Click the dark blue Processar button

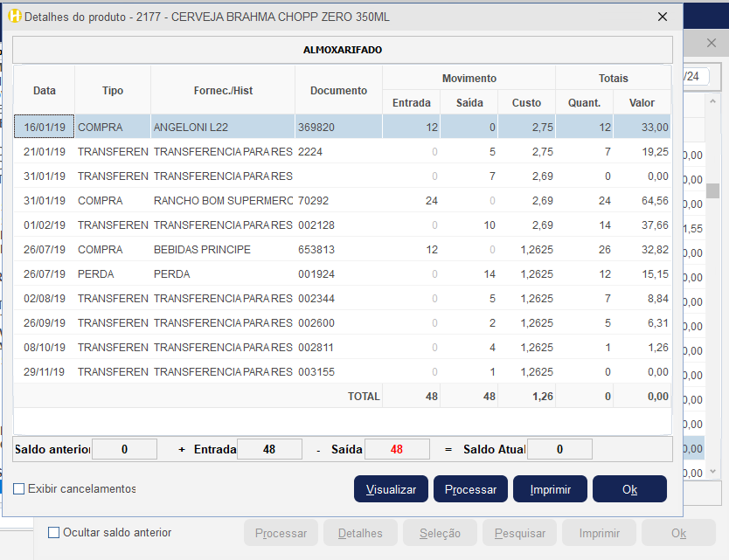(470, 489)
